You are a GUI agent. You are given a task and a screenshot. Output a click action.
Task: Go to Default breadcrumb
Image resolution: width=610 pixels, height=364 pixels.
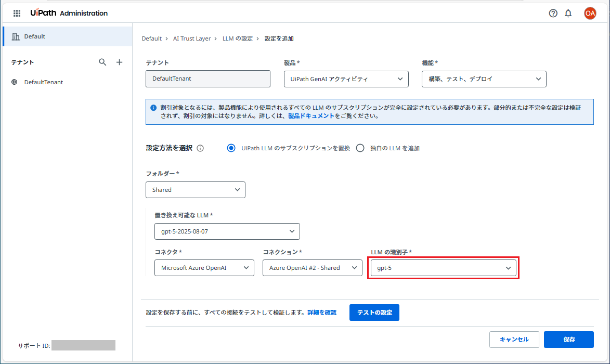point(151,38)
